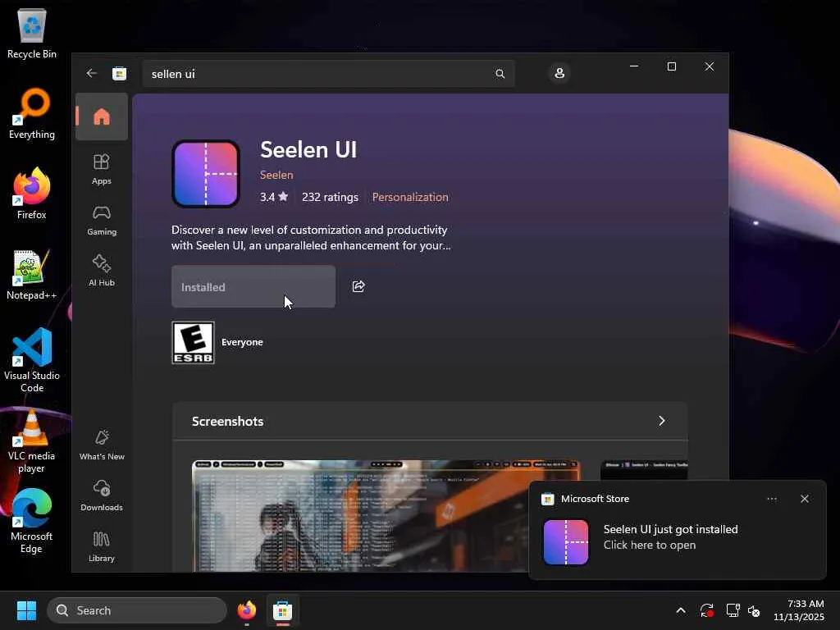Select the VLC media player shortcut
The image size is (840, 630).
tap(32, 441)
